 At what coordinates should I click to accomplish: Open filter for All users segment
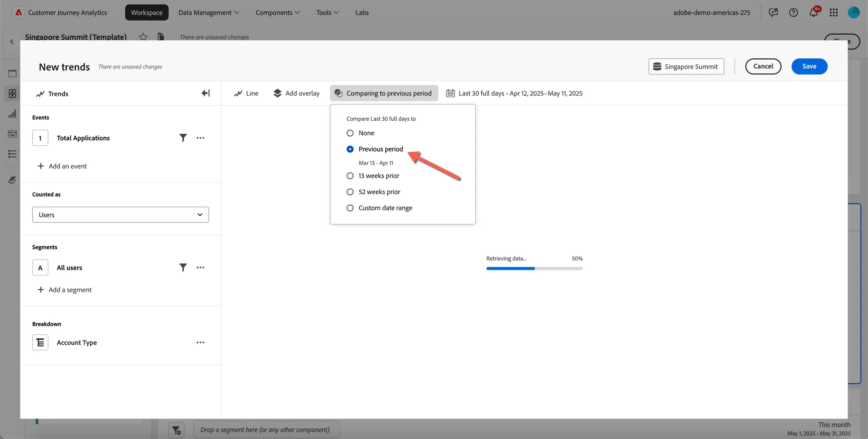tap(183, 268)
